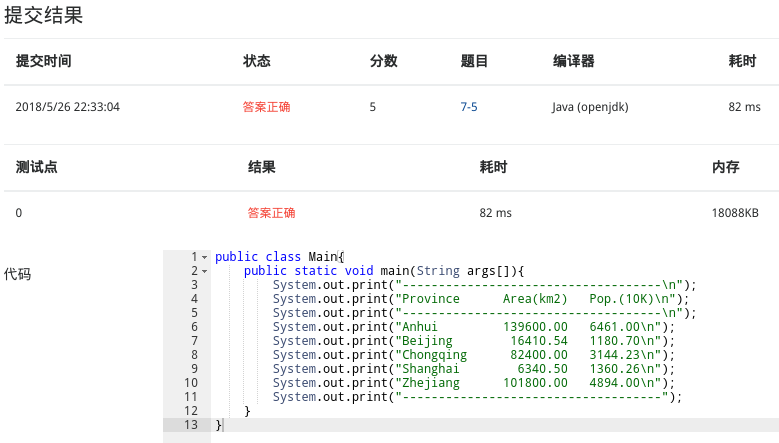
Task: Click the 耗时 header in the top table
Action: (x=742, y=61)
